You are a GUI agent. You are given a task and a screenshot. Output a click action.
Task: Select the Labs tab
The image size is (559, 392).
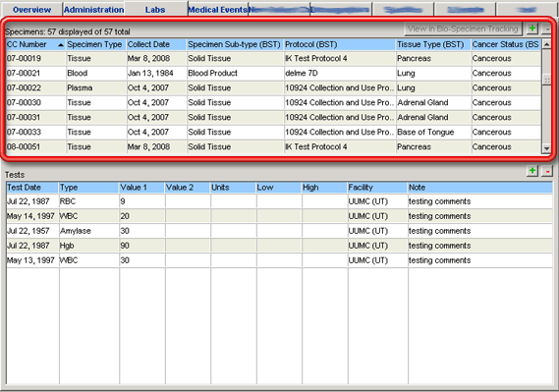pyautogui.click(x=155, y=10)
